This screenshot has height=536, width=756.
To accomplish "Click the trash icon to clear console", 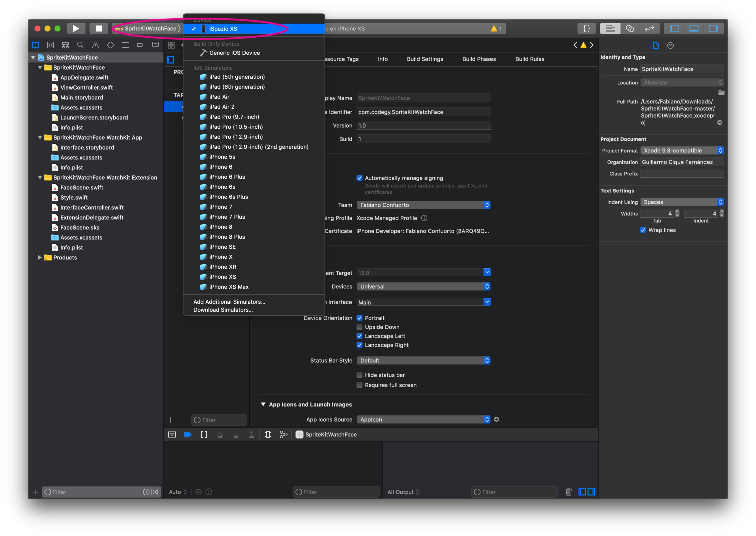I will click(x=568, y=492).
